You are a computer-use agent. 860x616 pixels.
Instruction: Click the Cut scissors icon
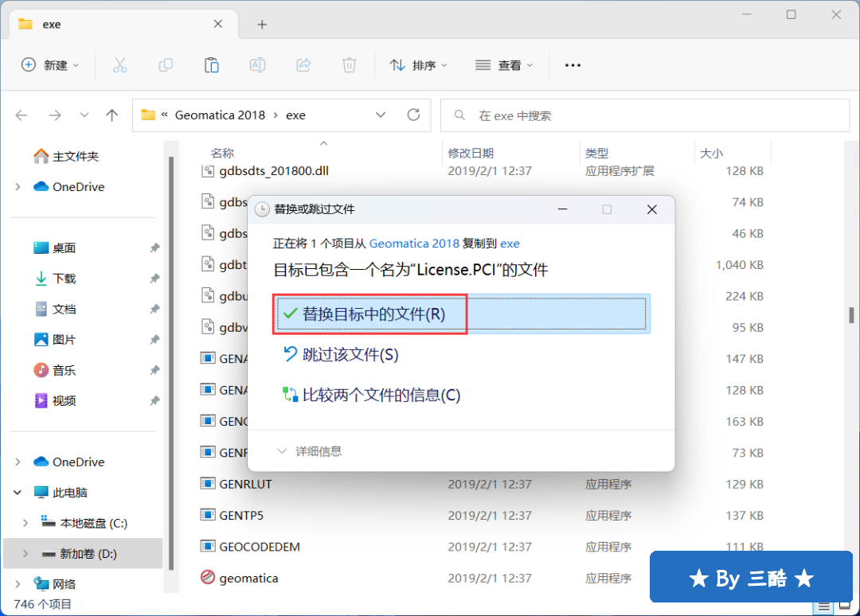pyautogui.click(x=119, y=65)
